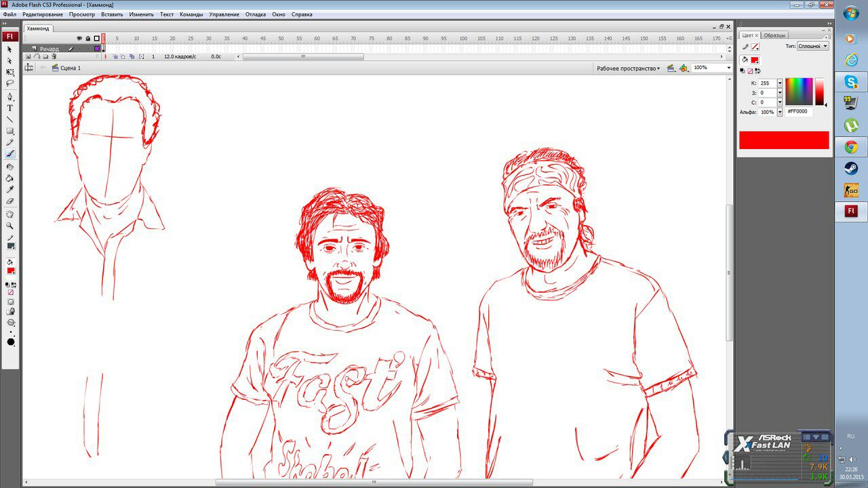Click the Сцена 1 scene link
Image resolution: width=868 pixels, height=488 pixels.
click(x=70, y=68)
